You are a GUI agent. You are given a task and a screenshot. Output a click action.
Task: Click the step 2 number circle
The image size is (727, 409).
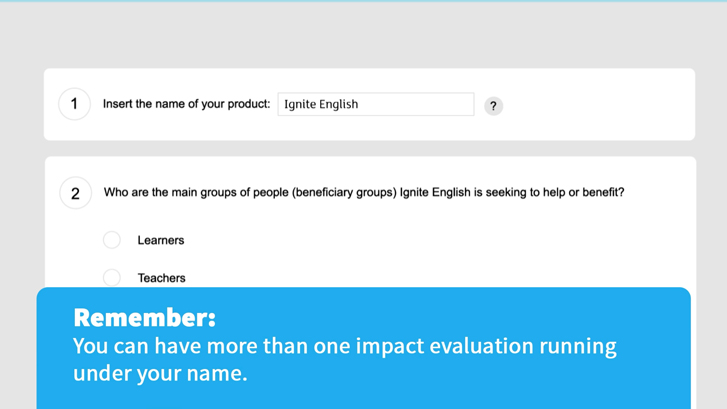coord(75,193)
